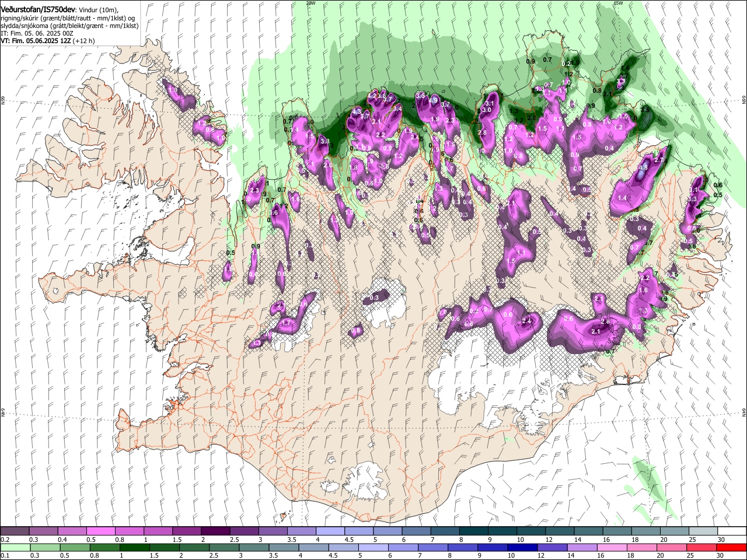Click the 2.6 precipitation value on the map
Screen dimensions: 747x560
(x=605, y=322)
